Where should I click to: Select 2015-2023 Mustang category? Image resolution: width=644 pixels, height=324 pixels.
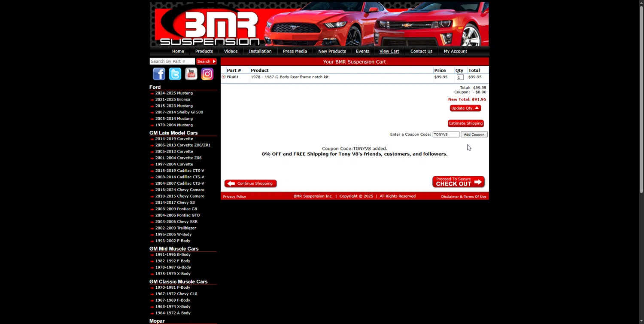(x=174, y=106)
